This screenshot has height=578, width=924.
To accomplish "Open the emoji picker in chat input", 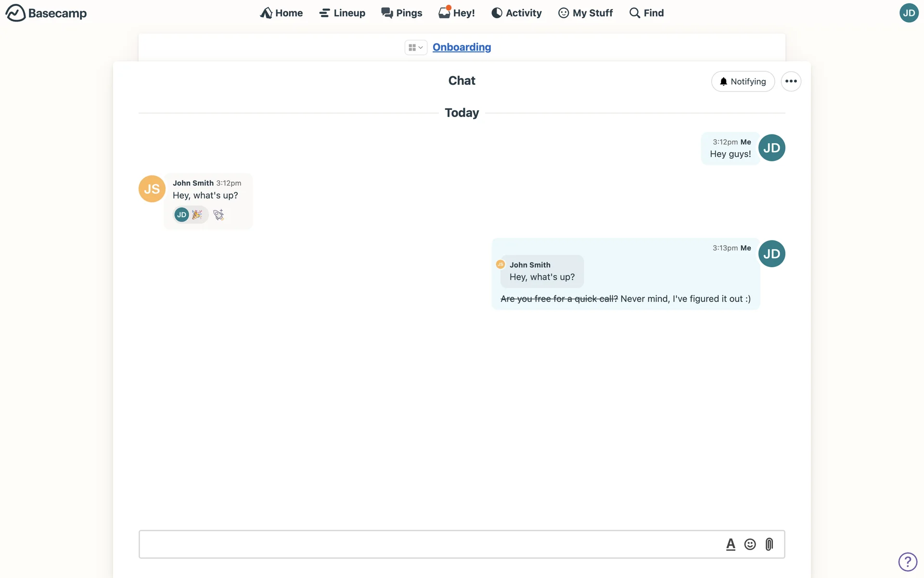I will 750,544.
